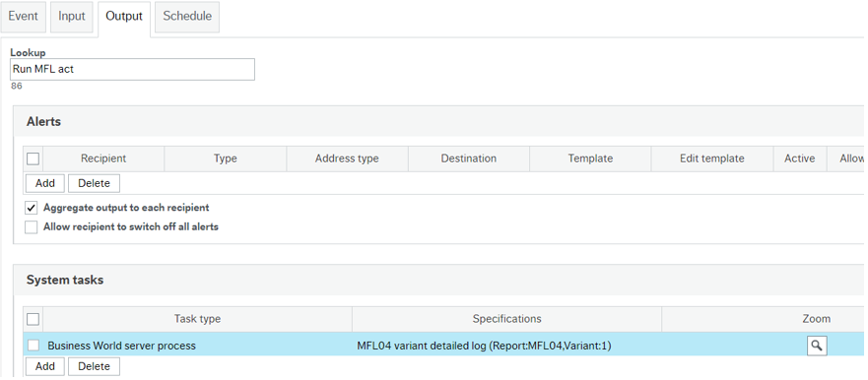Uncheck Aggregate output to each recipient
The height and width of the screenshot is (380, 868).
click(x=31, y=209)
